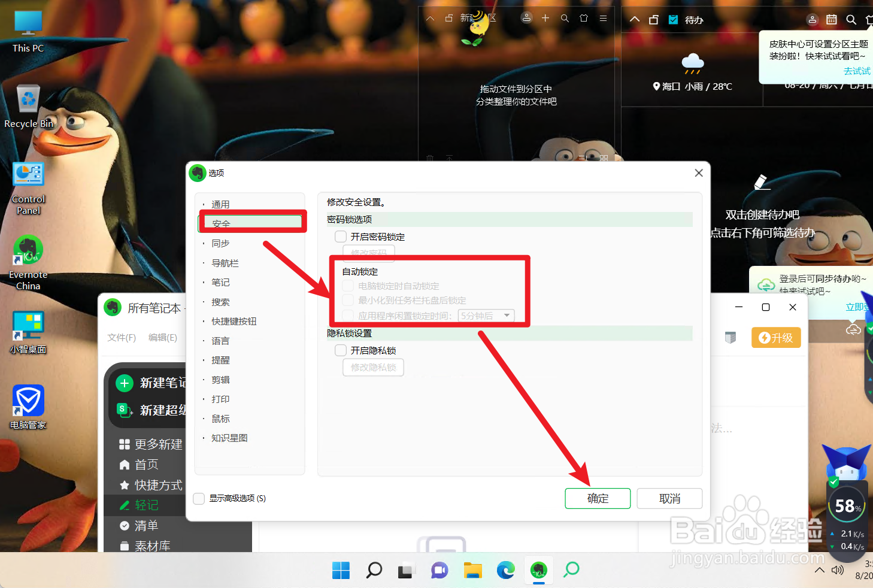This screenshot has height=588, width=873.
Task: Open the hamburger menu in the 新建分区 widget
Action: (603, 18)
